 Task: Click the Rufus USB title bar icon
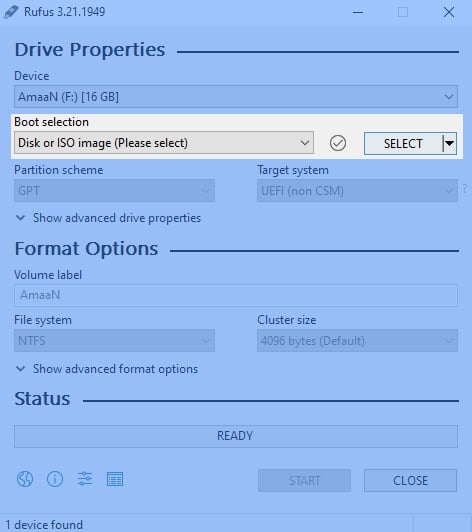point(11,12)
